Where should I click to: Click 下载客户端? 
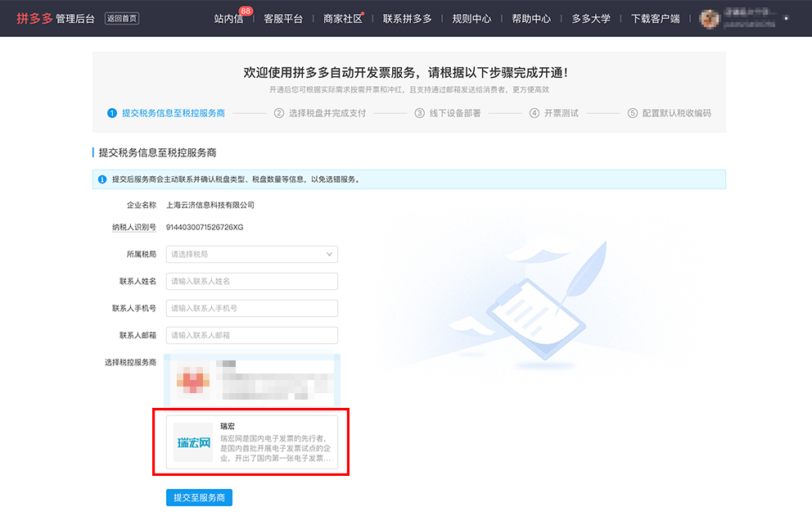[655, 19]
